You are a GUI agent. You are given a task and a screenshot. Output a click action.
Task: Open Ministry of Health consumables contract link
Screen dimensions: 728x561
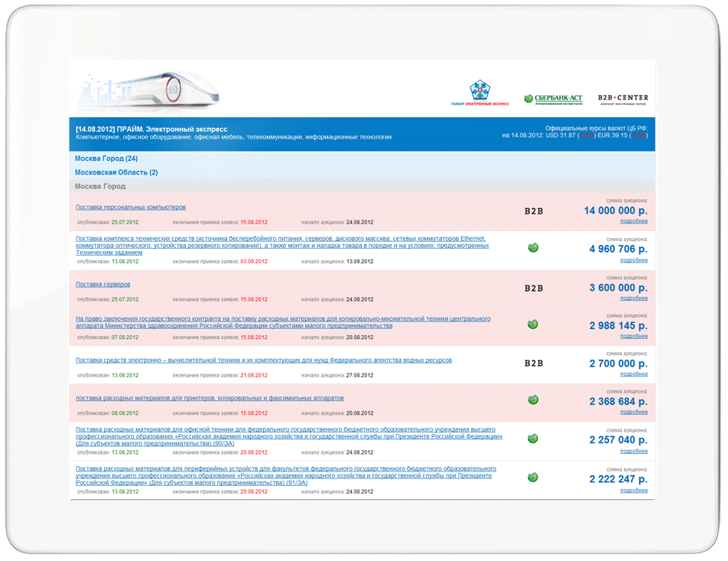pos(283,322)
